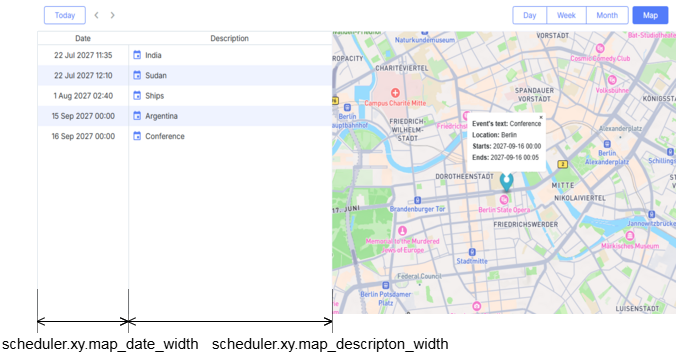Select the Sudan event row
676x360 pixels.
pyautogui.click(x=185, y=75)
